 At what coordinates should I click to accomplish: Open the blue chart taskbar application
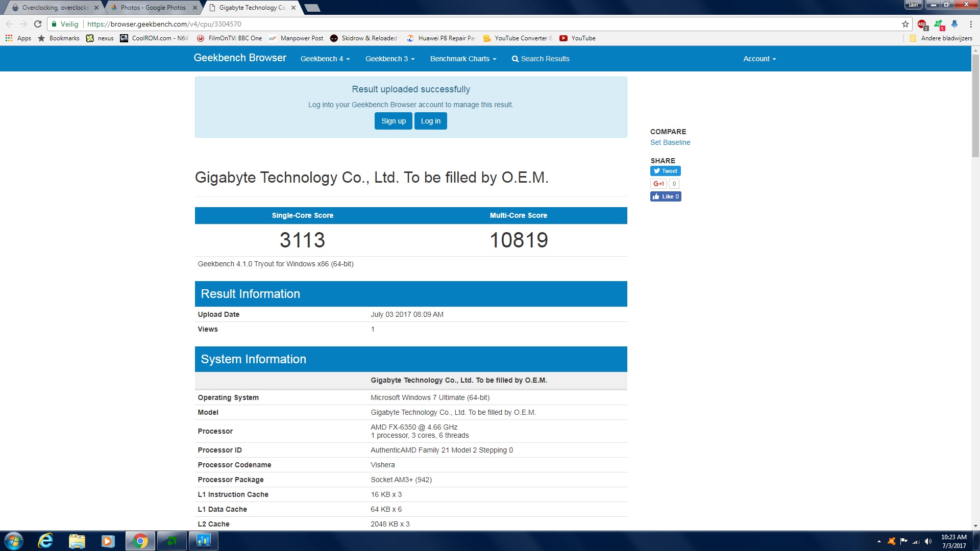coord(204,541)
